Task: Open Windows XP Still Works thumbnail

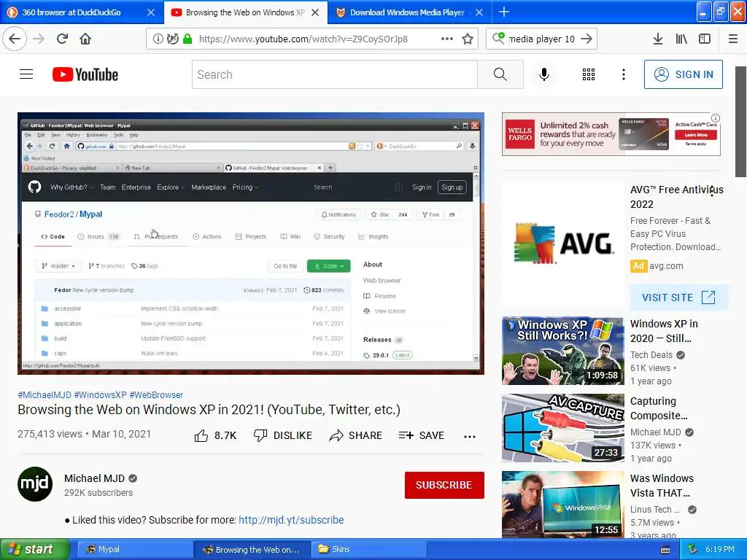Action: [562, 351]
